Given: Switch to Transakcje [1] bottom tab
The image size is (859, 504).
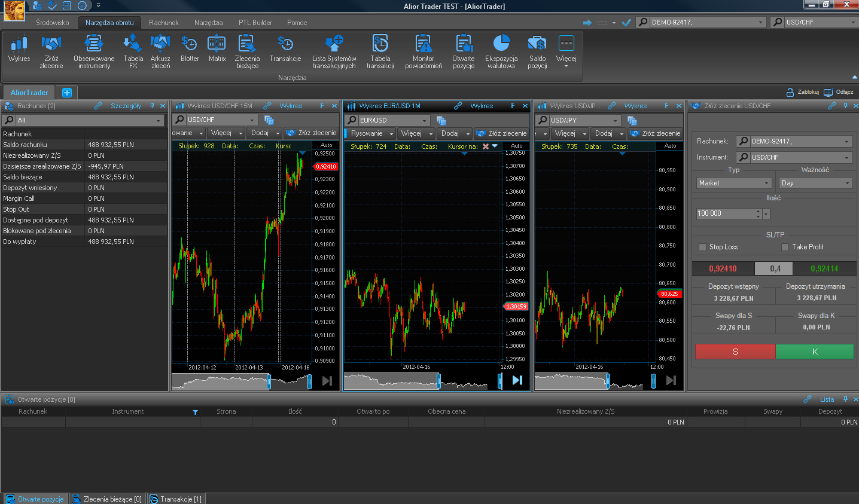Looking at the screenshot, I should tap(175, 499).
